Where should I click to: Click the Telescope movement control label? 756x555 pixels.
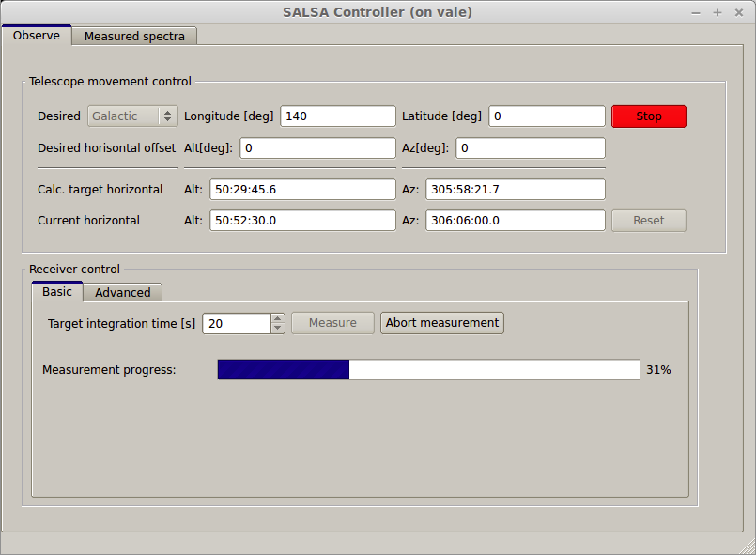coord(110,82)
